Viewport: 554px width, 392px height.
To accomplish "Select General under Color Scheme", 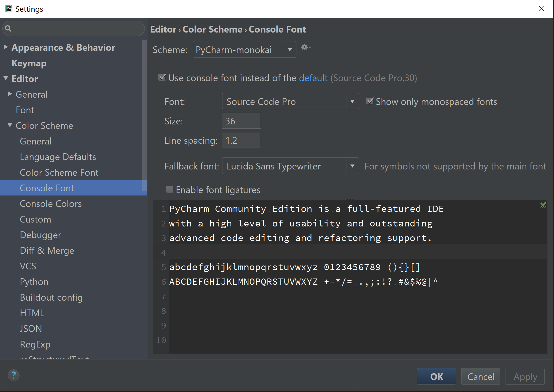I will coord(36,141).
